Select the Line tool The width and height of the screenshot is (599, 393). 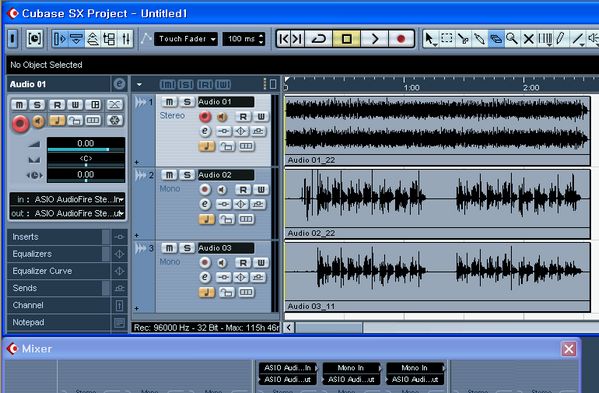point(577,39)
